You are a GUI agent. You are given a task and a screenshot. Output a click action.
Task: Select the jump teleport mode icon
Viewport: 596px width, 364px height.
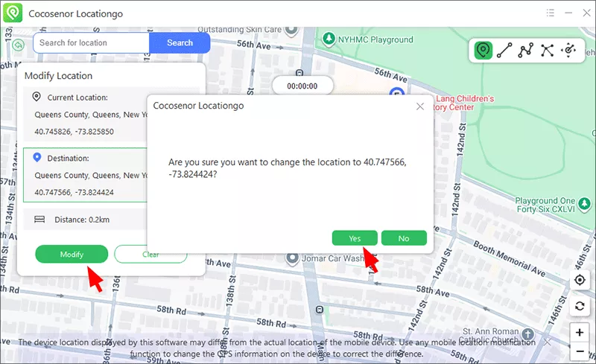click(547, 50)
